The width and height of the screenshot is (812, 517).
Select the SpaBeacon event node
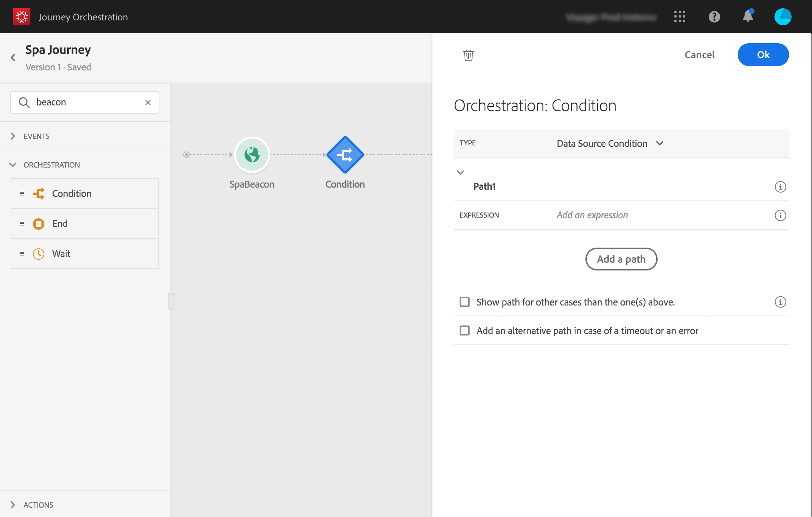[x=252, y=155]
